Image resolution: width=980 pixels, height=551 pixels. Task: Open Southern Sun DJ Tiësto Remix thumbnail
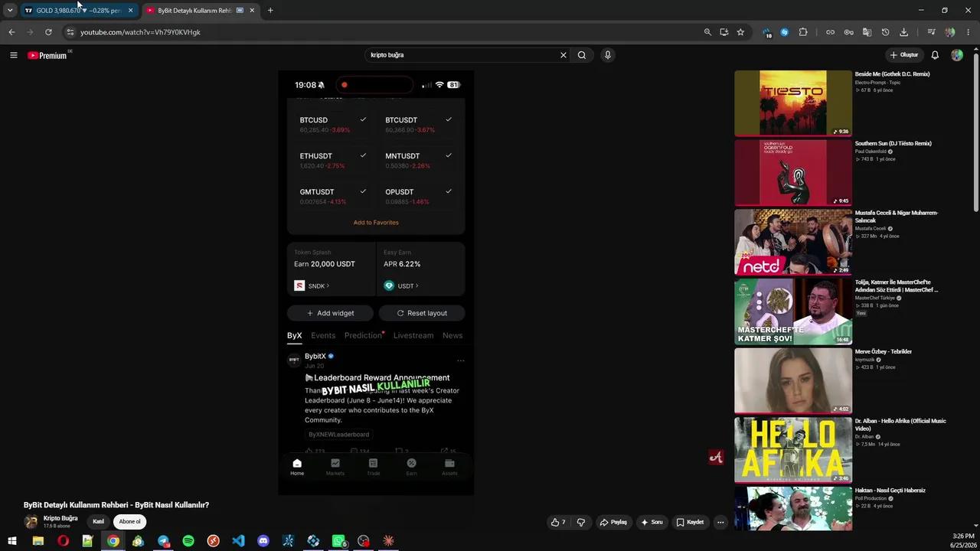click(793, 173)
